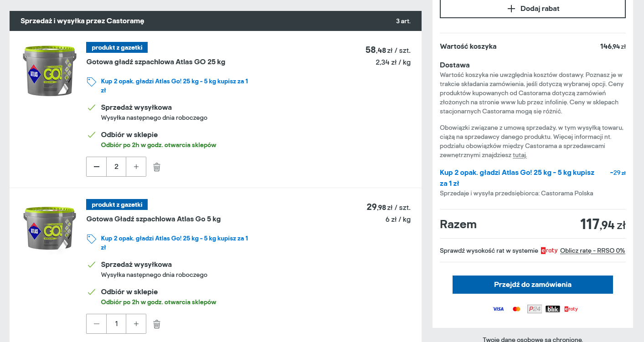Click the BLIK payment icon

(x=553, y=309)
